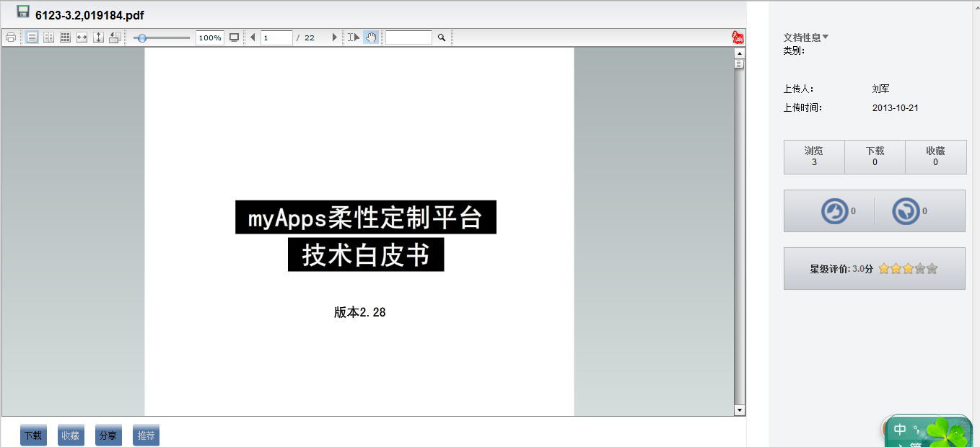
Task: Go to next page arrow
Action: click(335, 37)
